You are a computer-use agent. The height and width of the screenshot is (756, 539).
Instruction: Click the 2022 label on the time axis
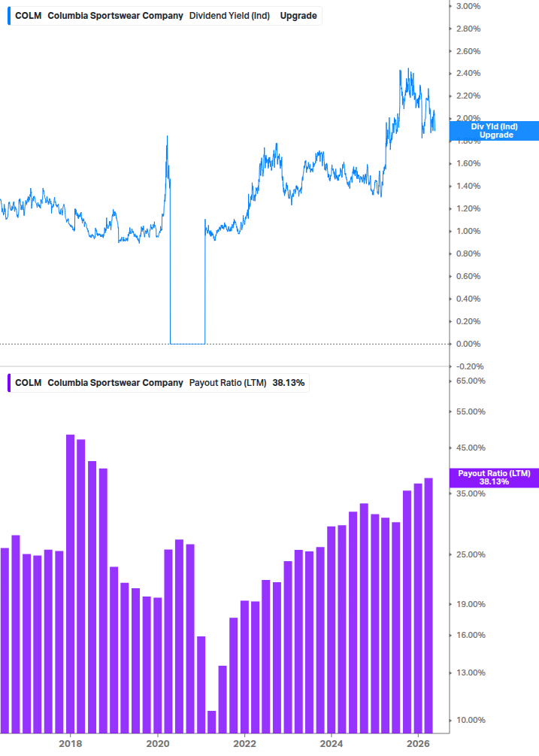click(245, 743)
